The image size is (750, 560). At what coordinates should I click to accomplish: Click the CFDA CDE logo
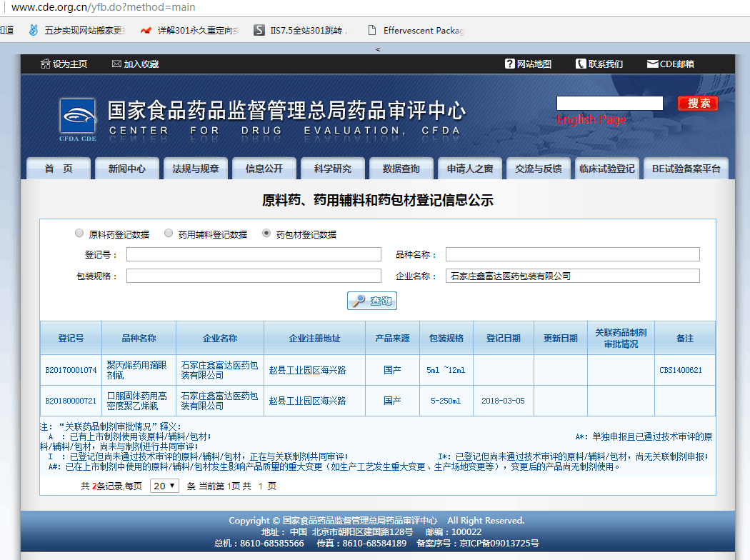pos(77,119)
